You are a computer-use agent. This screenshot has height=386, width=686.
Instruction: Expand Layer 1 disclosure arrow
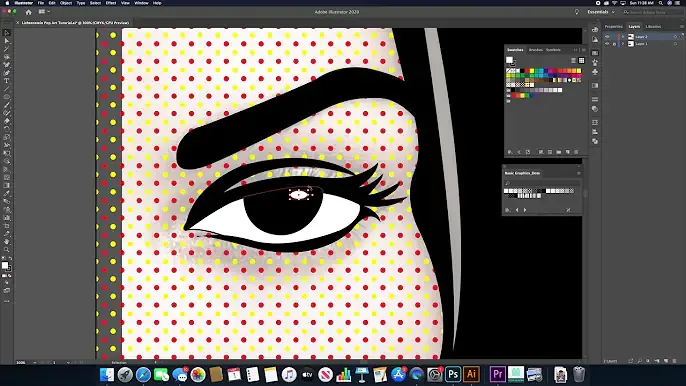pos(623,44)
